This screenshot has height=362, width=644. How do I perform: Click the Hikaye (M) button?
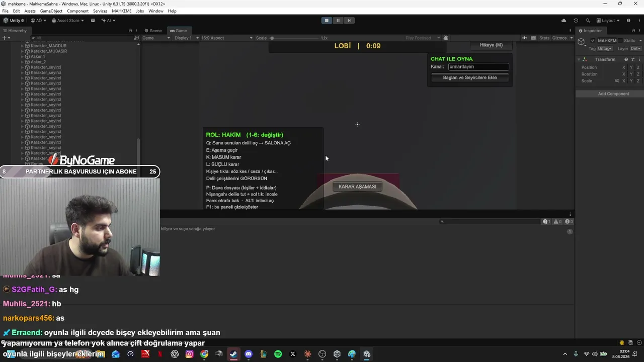coord(491,45)
